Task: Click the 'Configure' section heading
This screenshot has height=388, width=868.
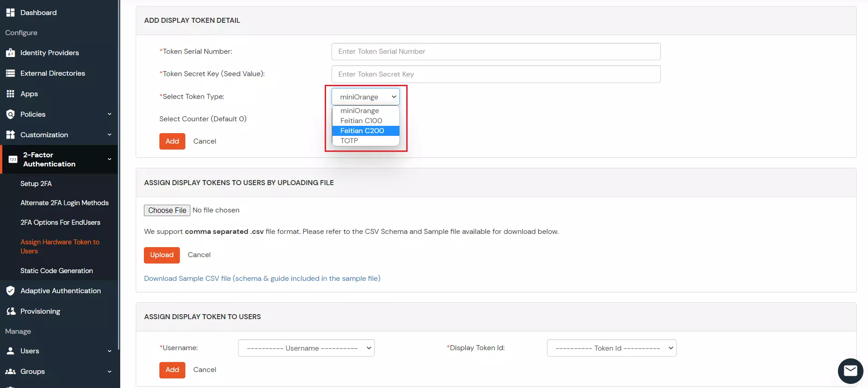Action: 21,33
